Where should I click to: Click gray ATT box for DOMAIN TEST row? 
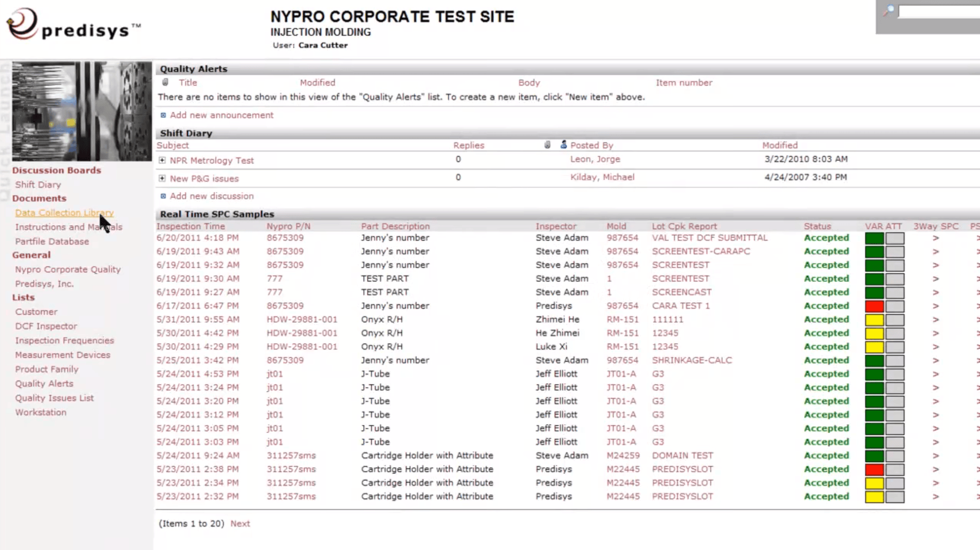[895, 456]
